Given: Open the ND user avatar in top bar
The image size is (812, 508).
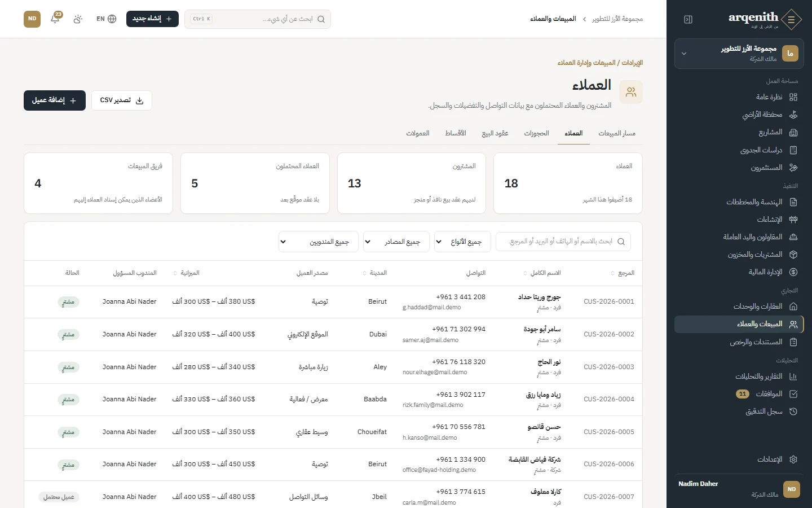Looking at the screenshot, I should tap(32, 19).
